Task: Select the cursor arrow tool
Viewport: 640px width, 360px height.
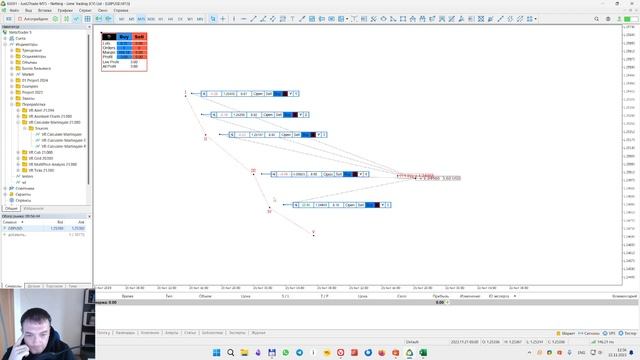Action: pyautogui.click(x=213, y=19)
